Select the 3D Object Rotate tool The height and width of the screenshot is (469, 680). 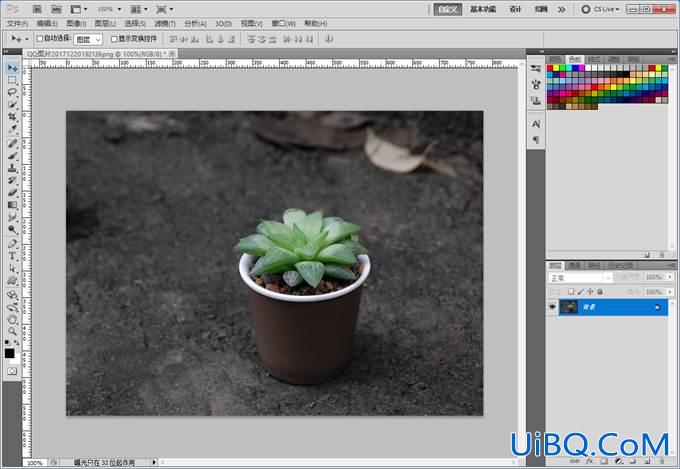tap(12, 295)
